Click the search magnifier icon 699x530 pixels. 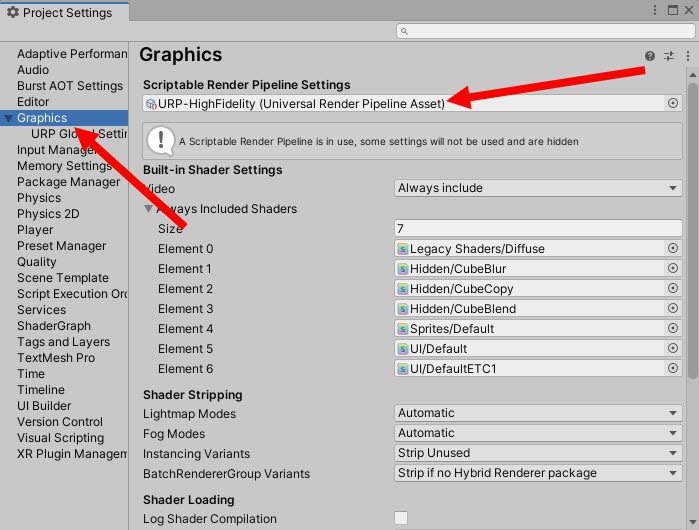(x=404, y=31)
